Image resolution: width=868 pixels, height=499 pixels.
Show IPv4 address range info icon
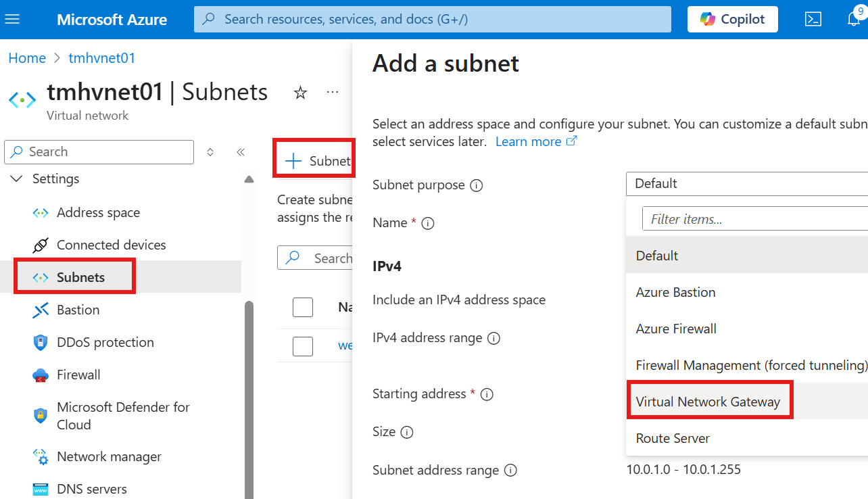[x=493, y=338]
